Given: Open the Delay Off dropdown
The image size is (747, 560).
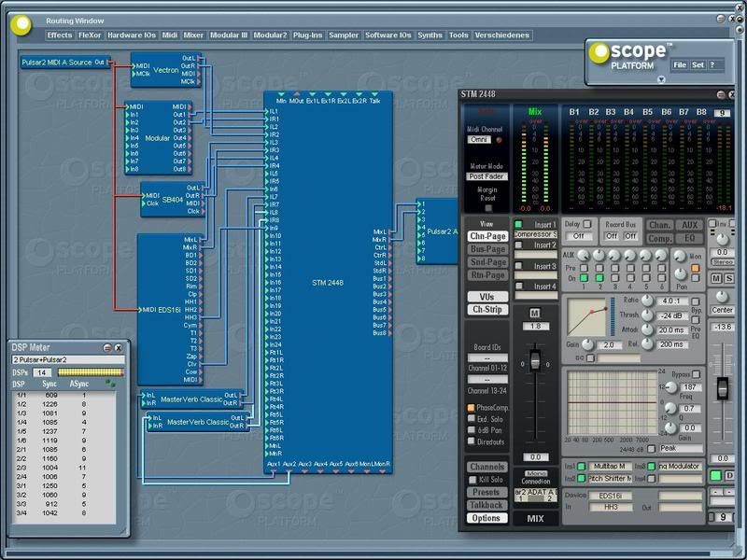Looking at the screenshot, I should [x=578, y=236].
